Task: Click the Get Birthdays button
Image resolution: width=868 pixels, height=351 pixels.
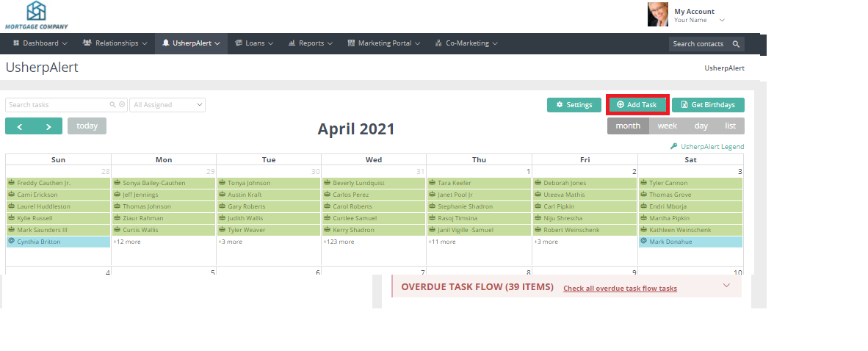Action: 708,105
